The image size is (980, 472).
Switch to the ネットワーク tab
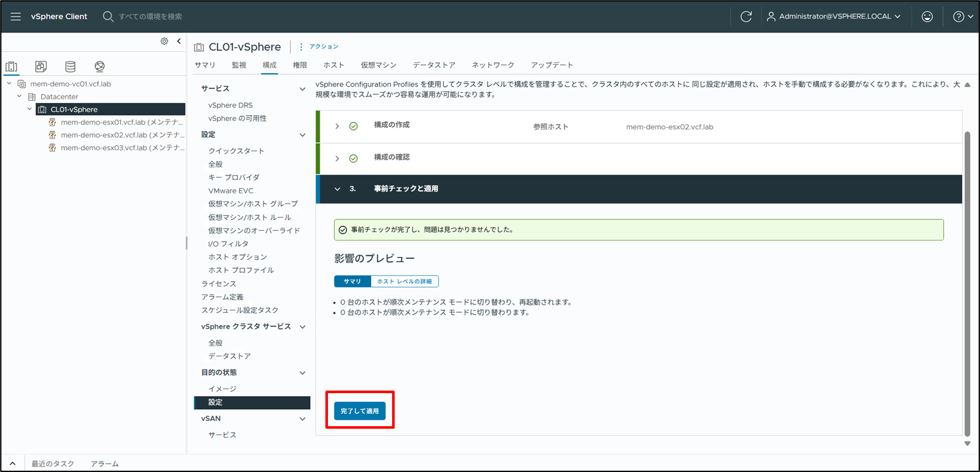pos(493,64)
